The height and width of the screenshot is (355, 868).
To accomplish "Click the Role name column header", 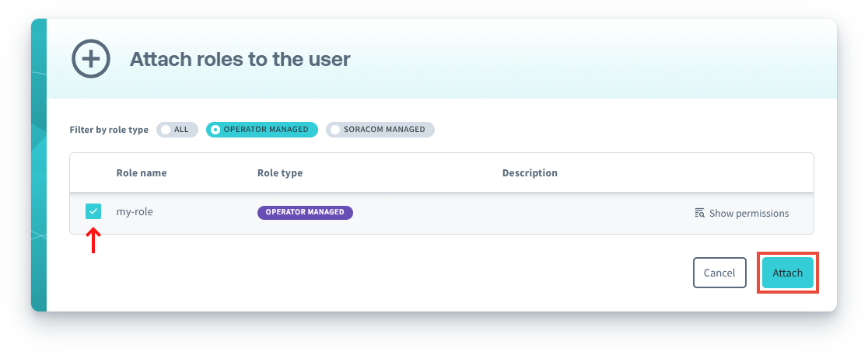I will point(142,172).
